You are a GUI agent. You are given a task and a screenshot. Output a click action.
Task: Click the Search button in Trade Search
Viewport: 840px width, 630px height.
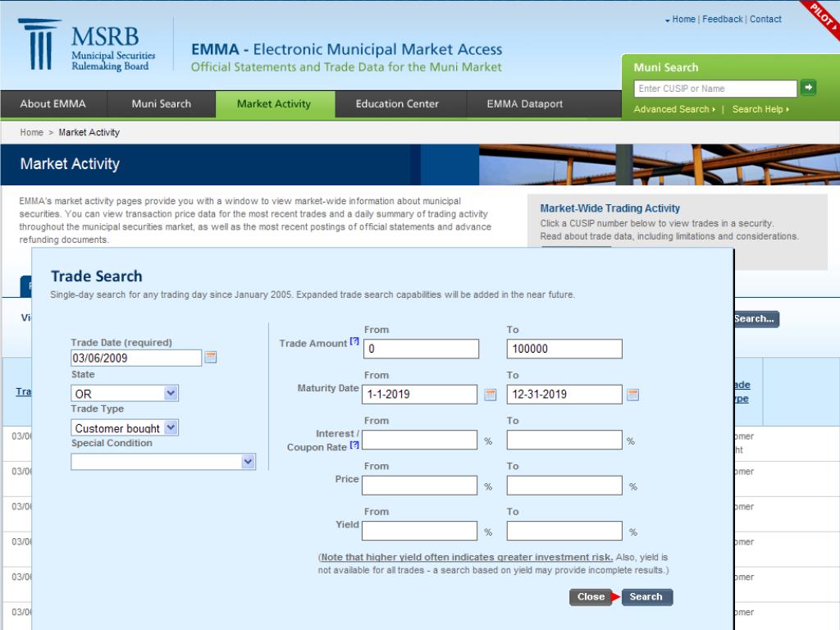[x=647, y=597]
